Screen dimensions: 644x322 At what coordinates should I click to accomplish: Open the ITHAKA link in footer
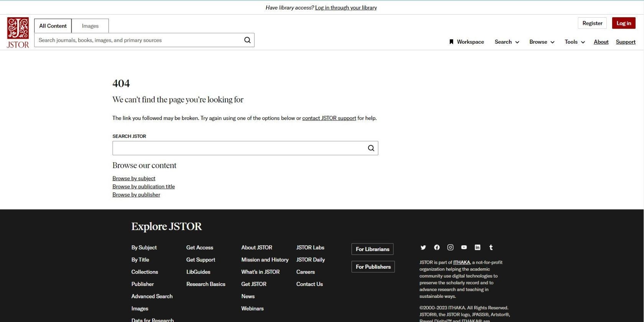[462, 262]
